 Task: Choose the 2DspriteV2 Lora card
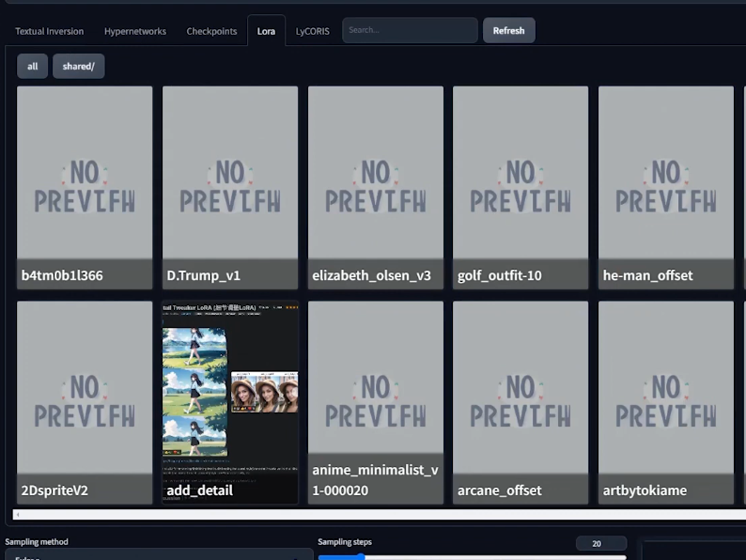[85, 402]
